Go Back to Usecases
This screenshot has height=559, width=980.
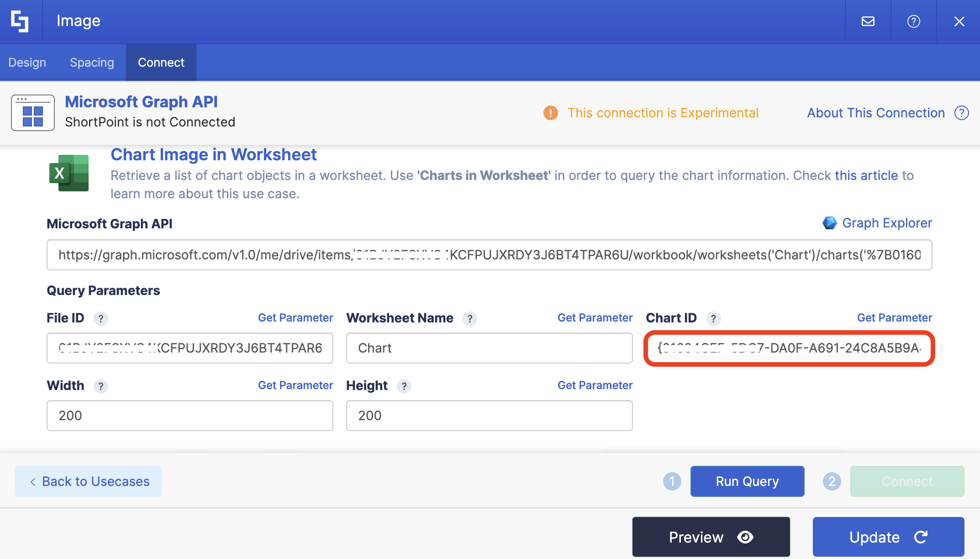(88, 481)
